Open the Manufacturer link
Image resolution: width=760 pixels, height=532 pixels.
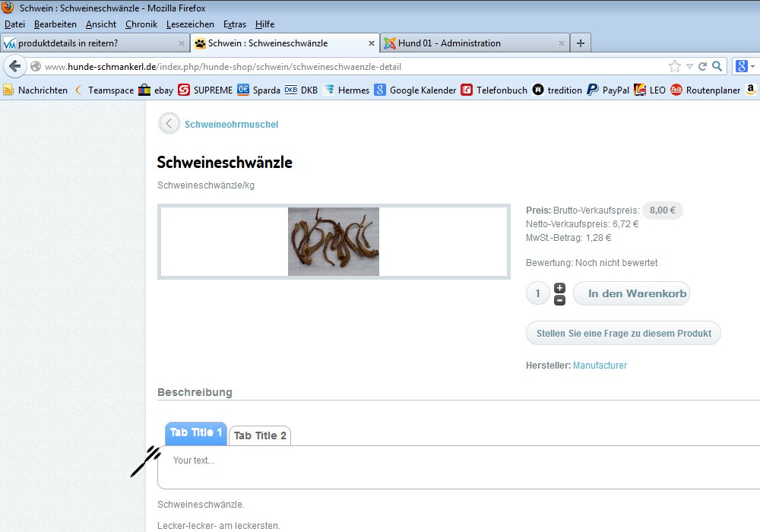pyautogui.click(x=600, y=366)
